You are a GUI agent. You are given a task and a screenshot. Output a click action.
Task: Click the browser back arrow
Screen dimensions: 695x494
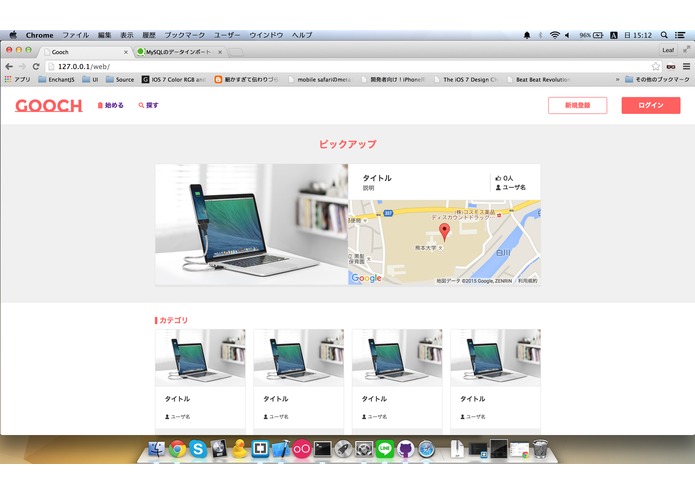point(9,66)
